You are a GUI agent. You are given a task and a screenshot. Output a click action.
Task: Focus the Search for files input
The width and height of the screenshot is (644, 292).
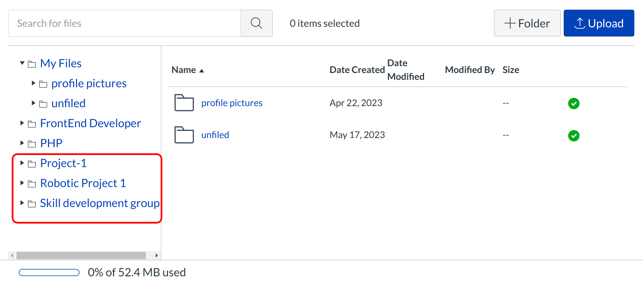point(124,23)
